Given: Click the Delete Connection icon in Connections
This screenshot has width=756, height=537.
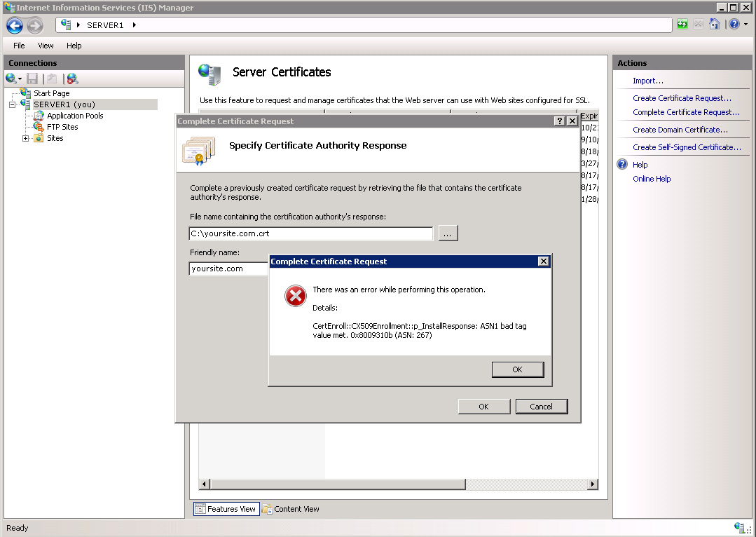Looking at the screenshot, I should 72,79.
